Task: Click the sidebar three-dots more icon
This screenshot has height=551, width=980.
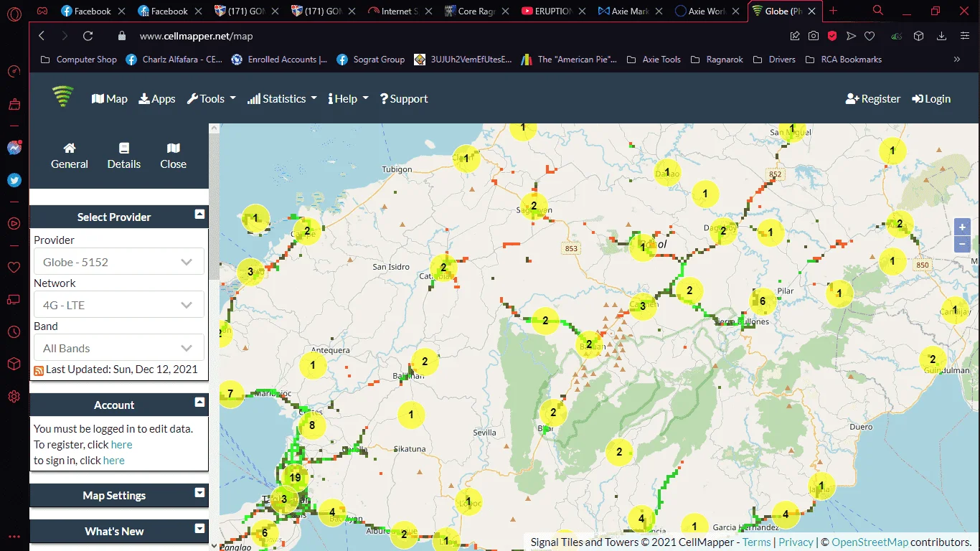Action: [x=14, y=536]
